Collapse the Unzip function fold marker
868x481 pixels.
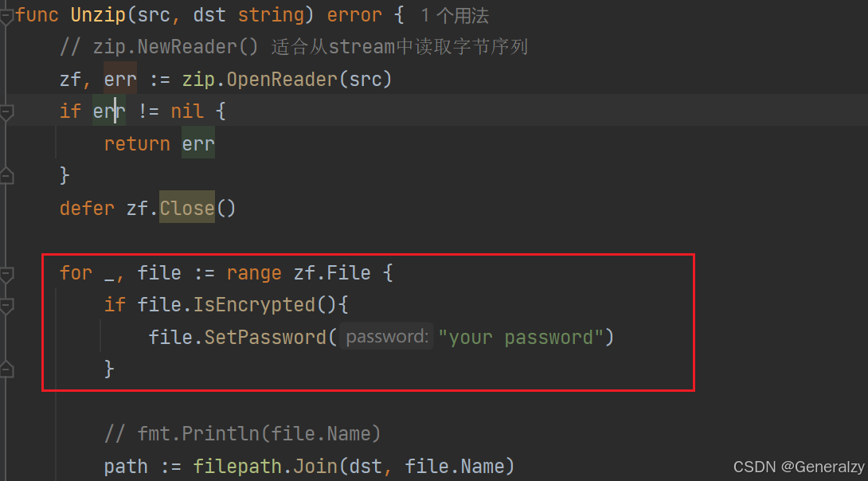(x=6, y=15)
